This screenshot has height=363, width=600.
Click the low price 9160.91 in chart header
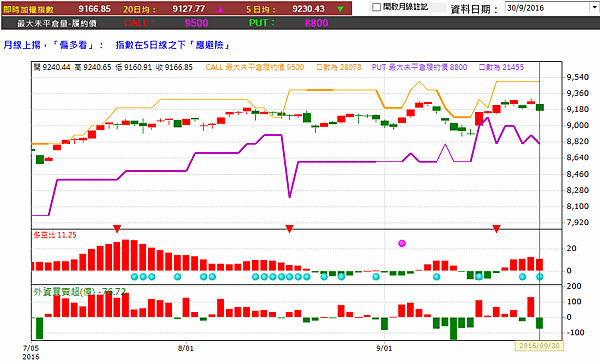(x=138, y=67)
